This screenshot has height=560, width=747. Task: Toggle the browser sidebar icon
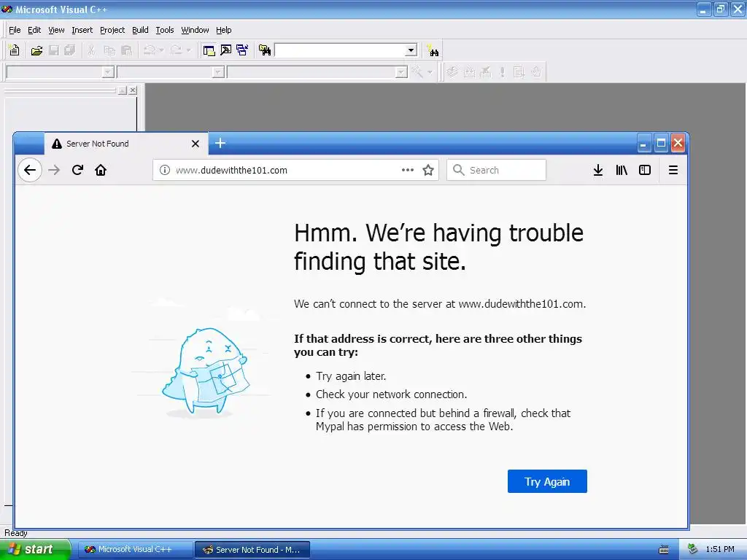(645, 170)
